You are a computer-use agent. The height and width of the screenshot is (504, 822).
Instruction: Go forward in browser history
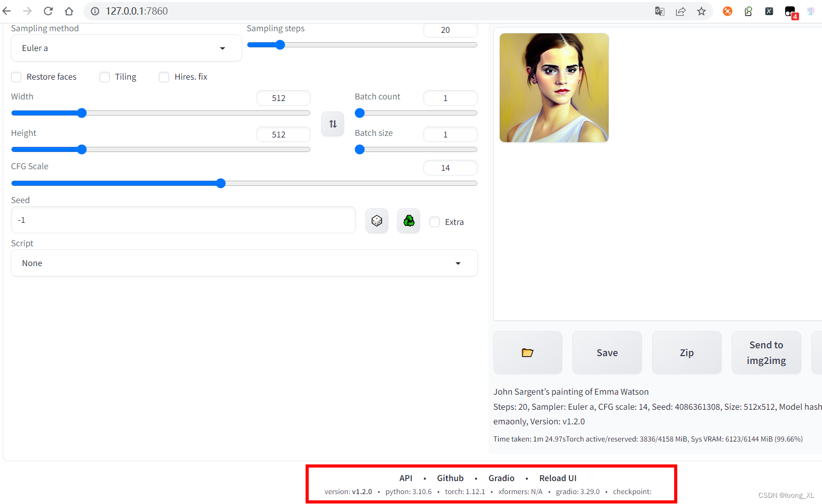[28, 11]
